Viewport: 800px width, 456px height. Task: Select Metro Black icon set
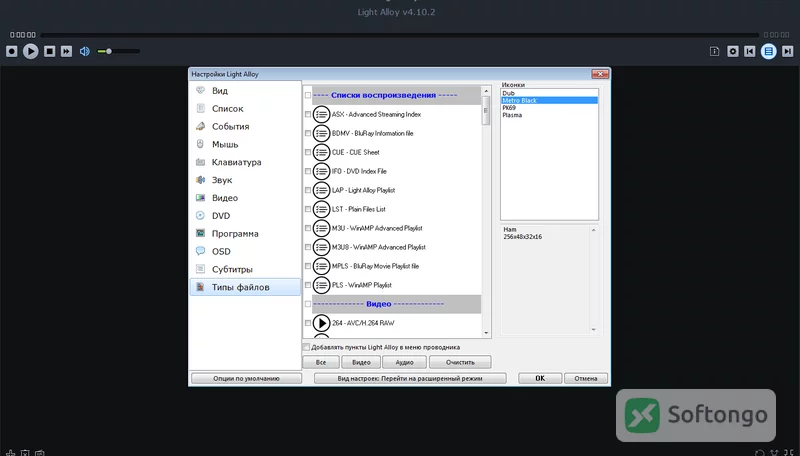pos(549,100)
